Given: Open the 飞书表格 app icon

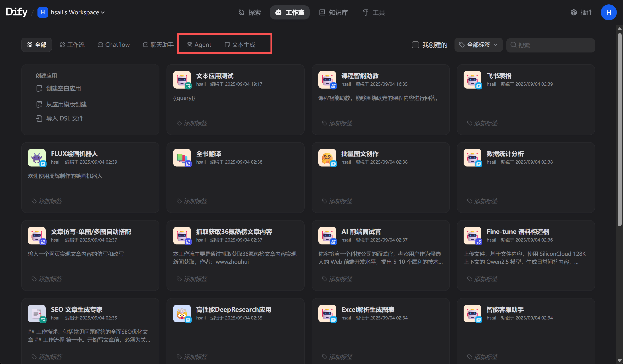Looking at the screenshot, I should [x=472, y=80].
